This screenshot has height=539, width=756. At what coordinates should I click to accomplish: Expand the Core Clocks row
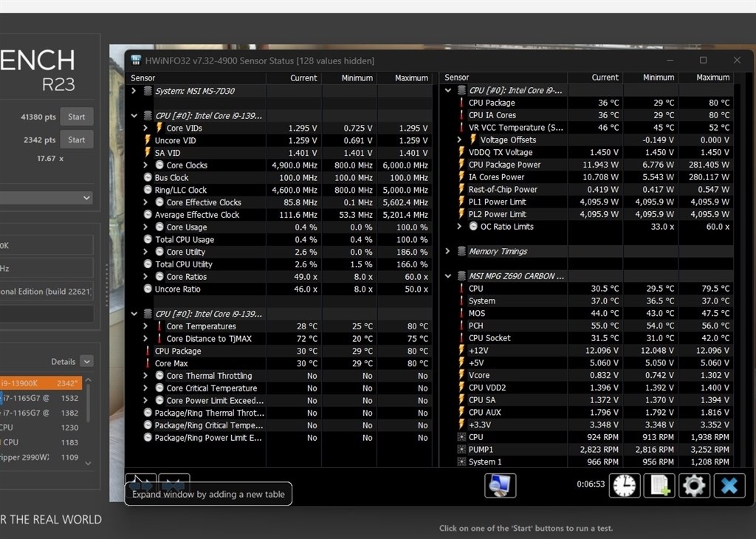(x=145, y=165)
